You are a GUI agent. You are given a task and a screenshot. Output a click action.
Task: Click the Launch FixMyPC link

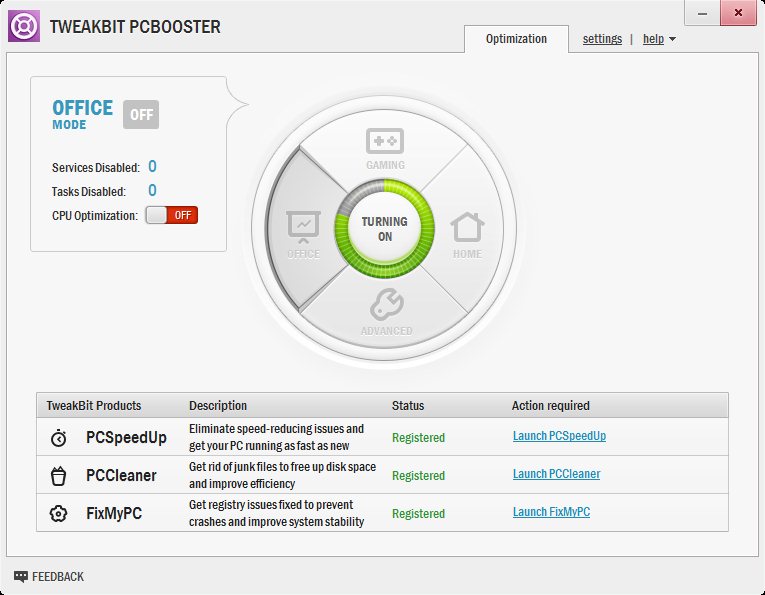coord(551,512)
